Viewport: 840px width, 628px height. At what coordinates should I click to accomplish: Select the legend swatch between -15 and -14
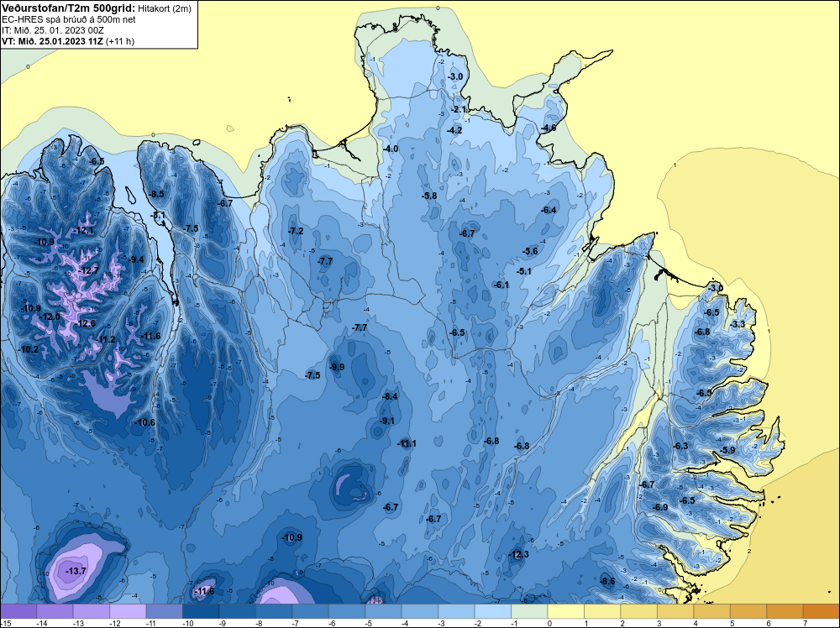(x=18, y=611)
